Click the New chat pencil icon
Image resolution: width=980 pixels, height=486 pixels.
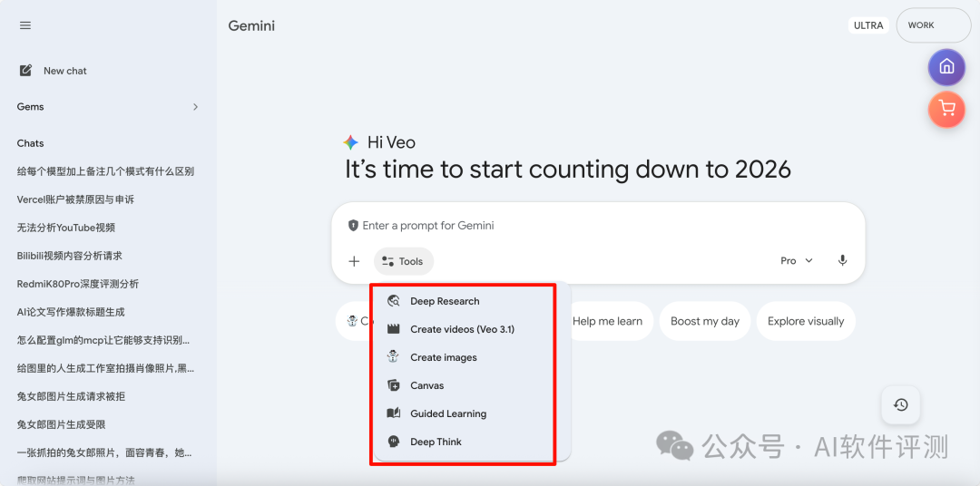pyautogui.click(x=25, y=71)
